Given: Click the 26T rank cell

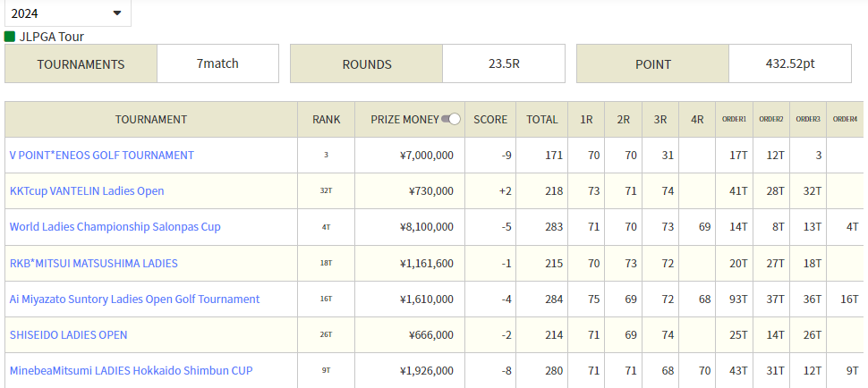Looking at the screenshot, I should pyautogui.click(x=326, y=335).
